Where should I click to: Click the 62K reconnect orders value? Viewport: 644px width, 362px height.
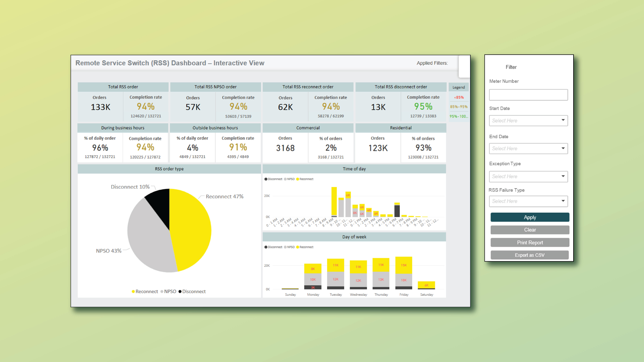(285, 107)
